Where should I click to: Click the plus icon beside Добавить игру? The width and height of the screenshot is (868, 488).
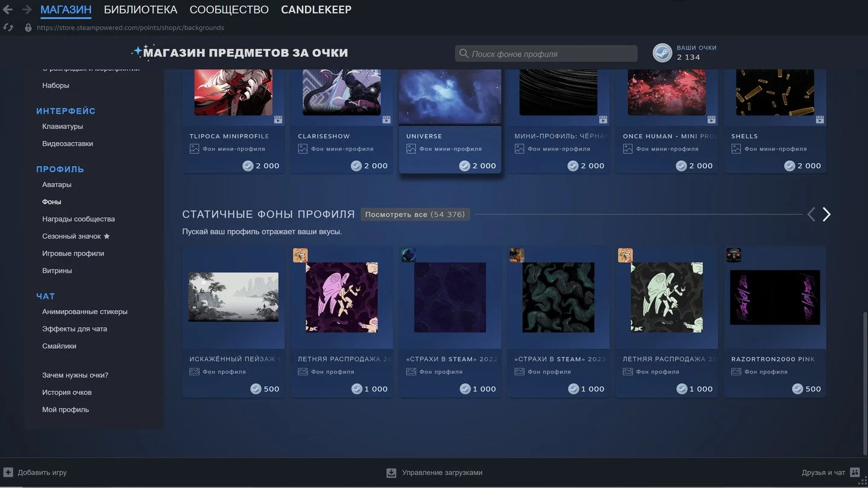[8, 472]
